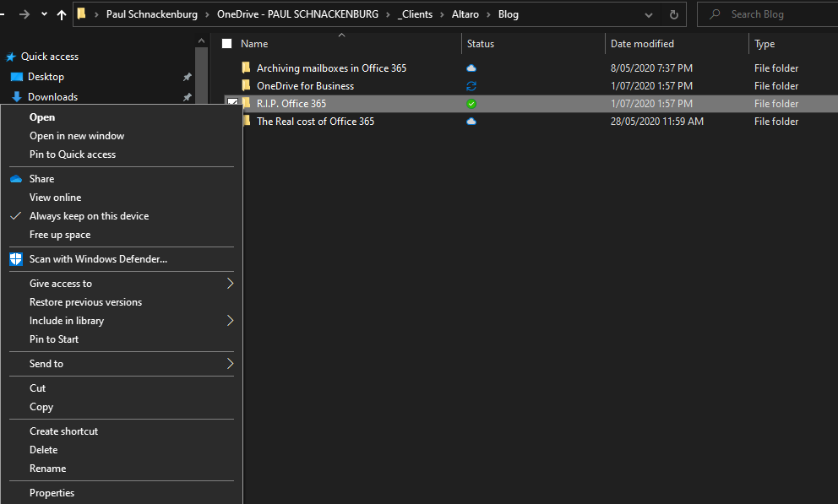838x504 pixels.
Task: Click the folder icon in address bar
Action: 81,14
